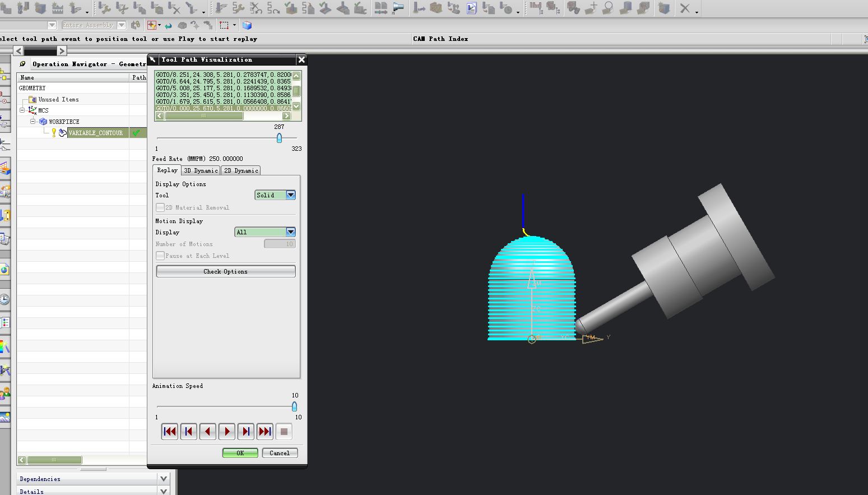Click the Delete Object icon with X
The width and height of the screenshot is (868, 495).
click(x=175, y=8)
